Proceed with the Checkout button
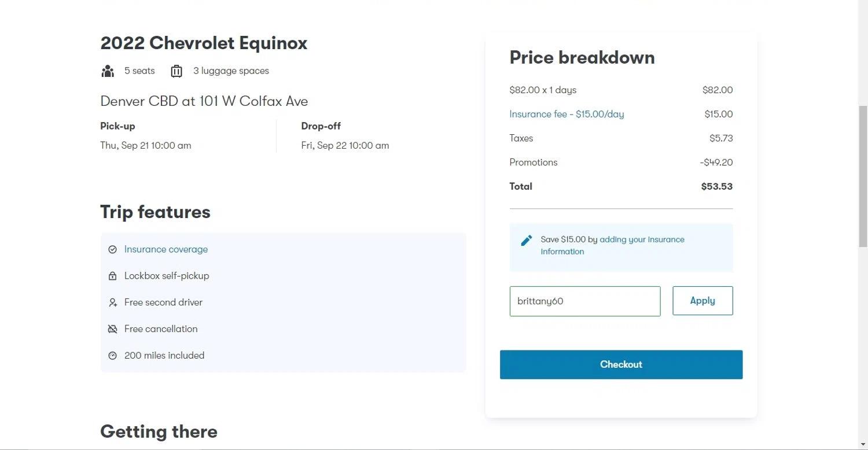Viewport: 868px width, 450px height. pyautogui.click(x=621, y=364)
